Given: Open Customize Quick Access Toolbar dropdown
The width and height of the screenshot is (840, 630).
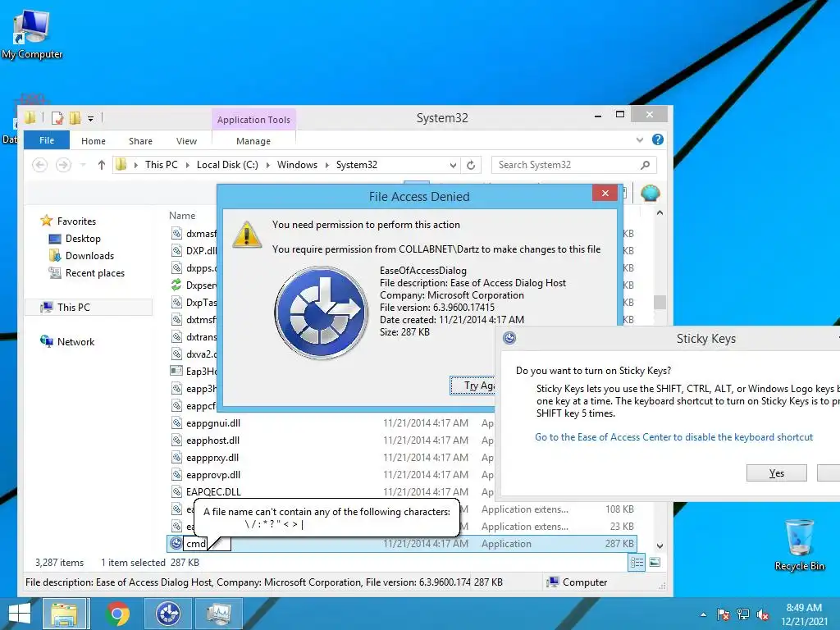Looking at the screenshot, I should [x=90, y=118].
